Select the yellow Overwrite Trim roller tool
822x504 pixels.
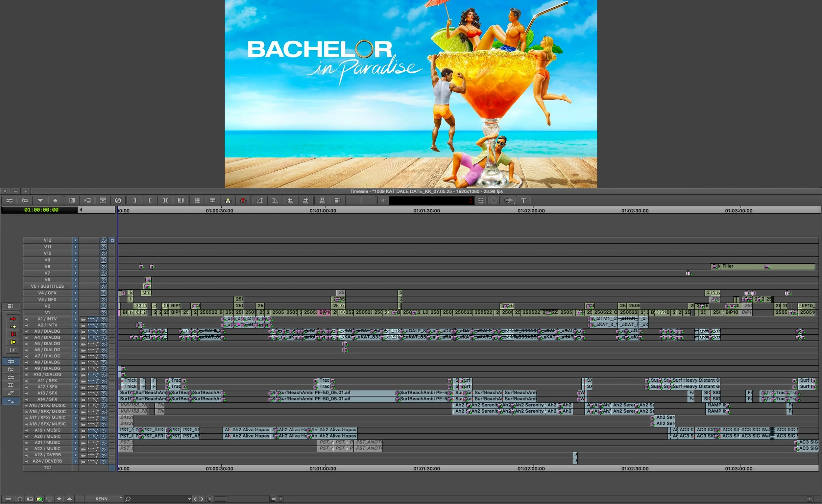13,342
